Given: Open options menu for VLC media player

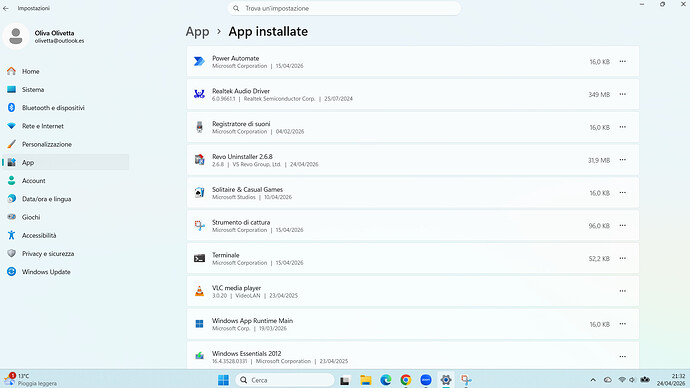Looking at the screenshot, I should coord(622,291).
